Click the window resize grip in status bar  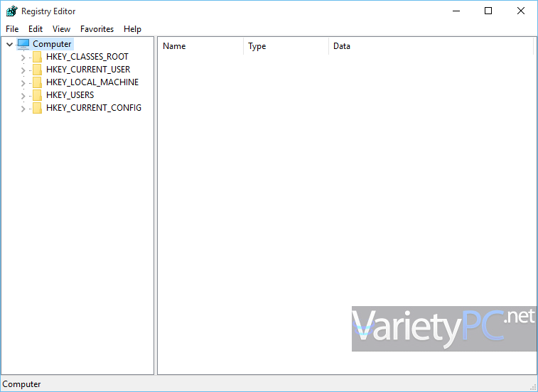(533, 387)
